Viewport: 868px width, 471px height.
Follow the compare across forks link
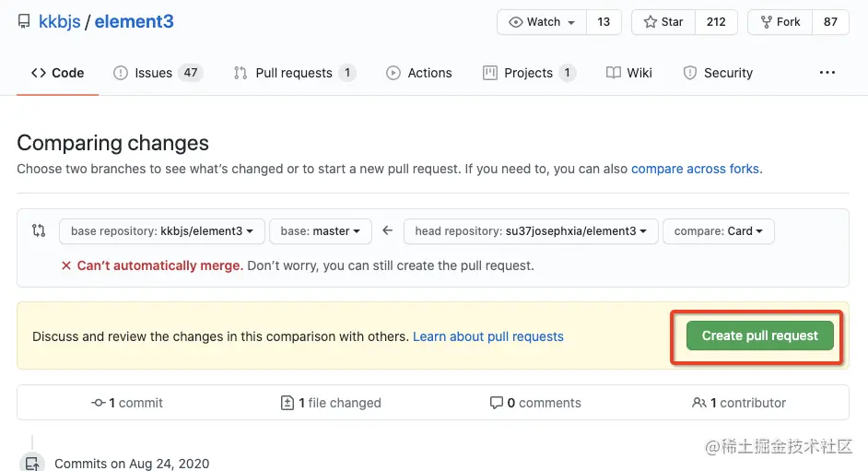[696, 169]
